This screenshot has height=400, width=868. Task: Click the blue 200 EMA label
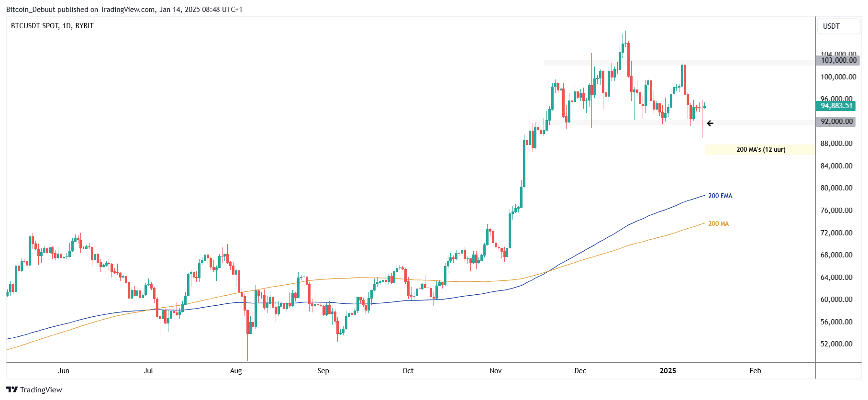tap(720, 196)
